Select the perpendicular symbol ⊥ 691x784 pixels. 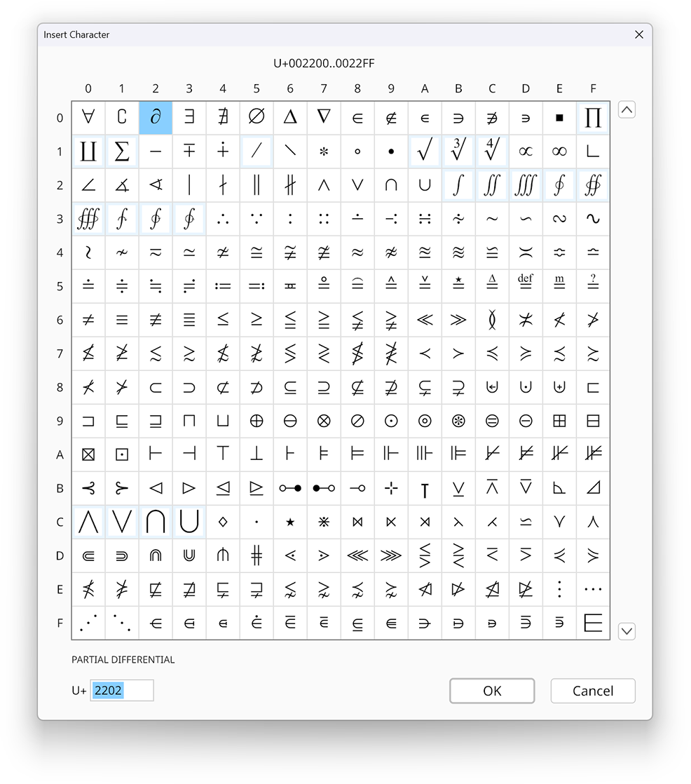coord(256,454)
